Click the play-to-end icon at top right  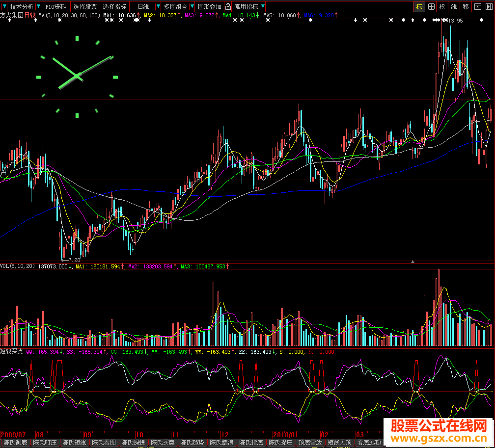coord(489,7)
